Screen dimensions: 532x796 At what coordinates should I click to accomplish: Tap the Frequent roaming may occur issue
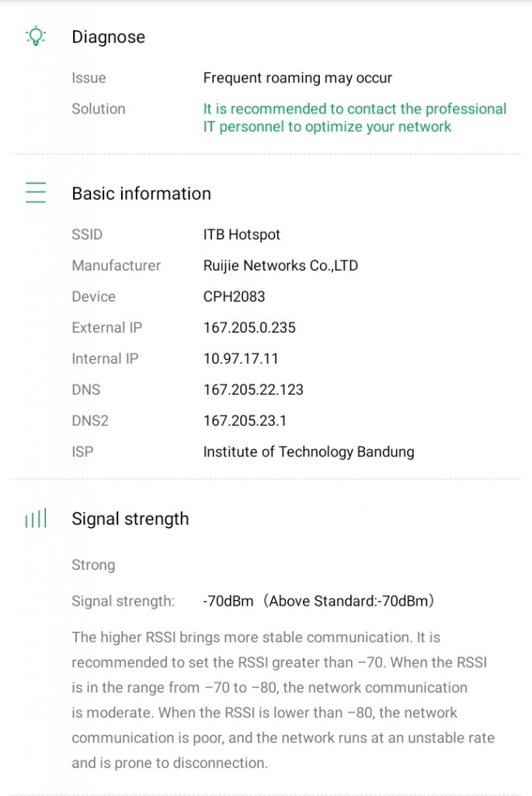coord(297,78)
